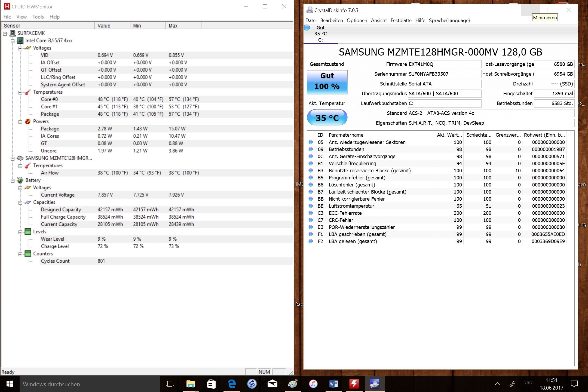
Task: Collapse the Battery tree node
Action: 13,180
